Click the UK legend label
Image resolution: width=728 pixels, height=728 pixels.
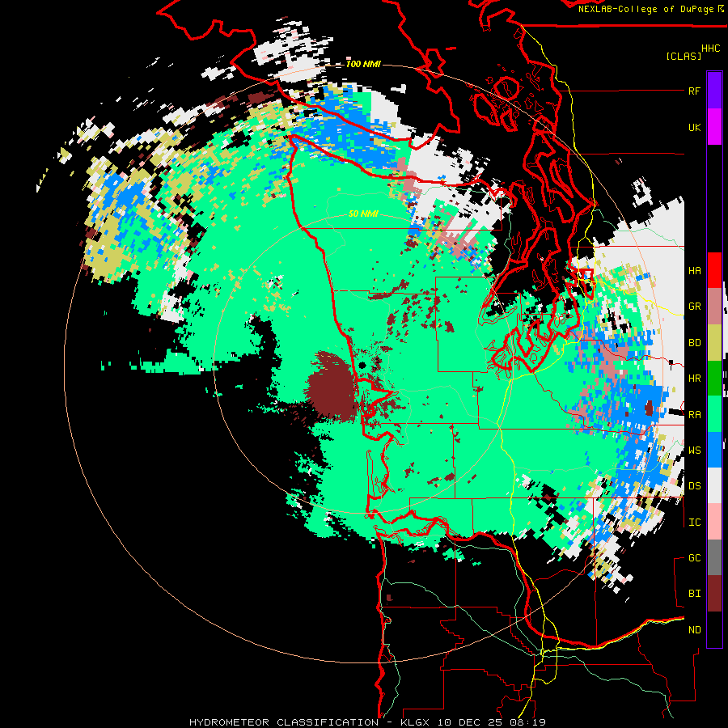[694, 127]
